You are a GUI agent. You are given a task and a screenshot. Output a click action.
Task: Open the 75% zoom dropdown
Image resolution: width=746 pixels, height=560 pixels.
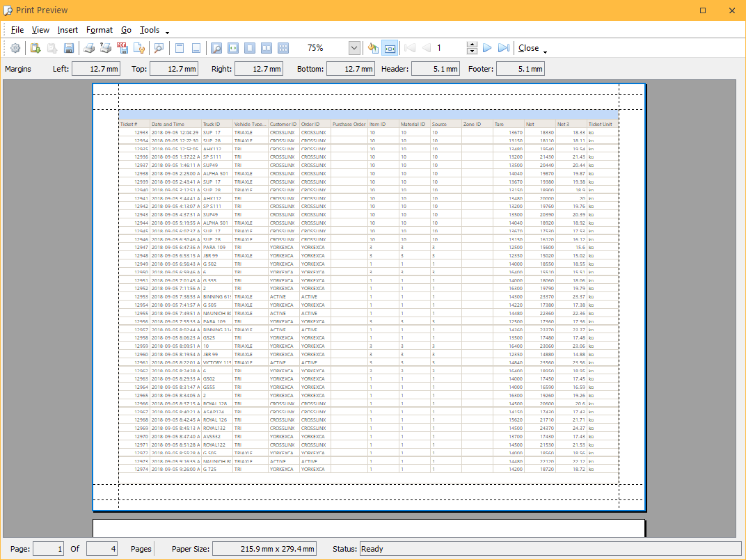[354, 48]
